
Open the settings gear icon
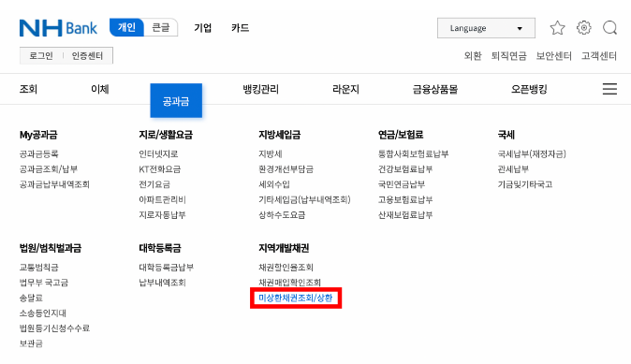click(x=584, y=28)
